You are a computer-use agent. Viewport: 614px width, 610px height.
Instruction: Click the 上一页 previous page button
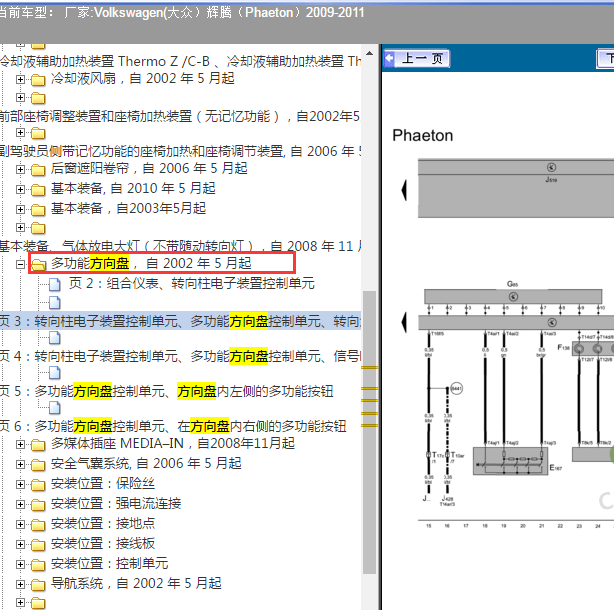tap(417, 59)
